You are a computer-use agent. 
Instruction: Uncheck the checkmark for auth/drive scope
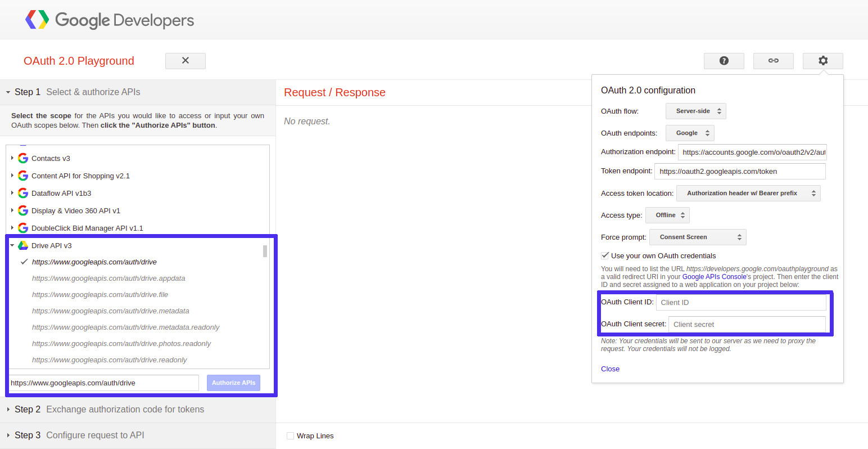tap(24, 262)
